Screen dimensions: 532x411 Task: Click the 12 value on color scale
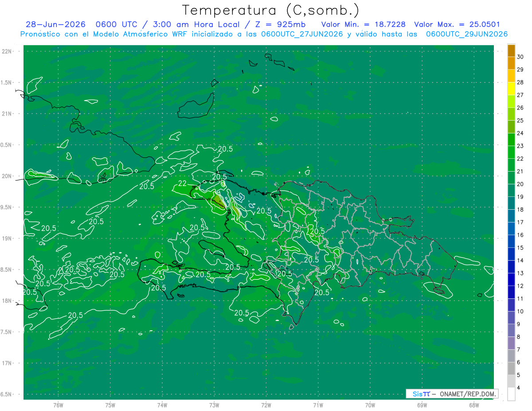(520, 286)
